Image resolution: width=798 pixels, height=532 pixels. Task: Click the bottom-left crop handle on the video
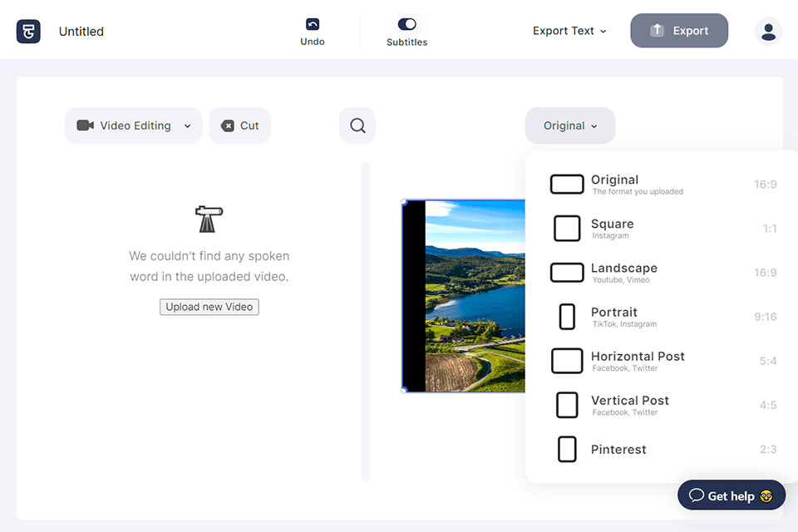404,390
